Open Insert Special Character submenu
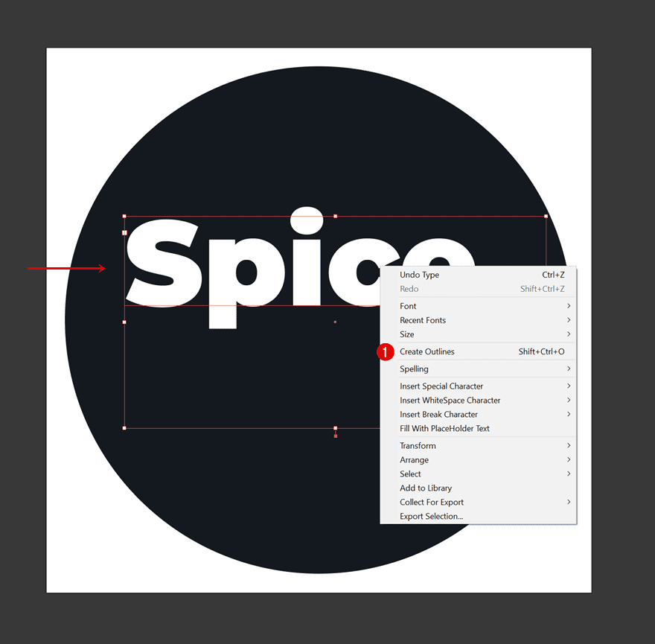This screenshot has height=644, width=655. coord(441,386)
